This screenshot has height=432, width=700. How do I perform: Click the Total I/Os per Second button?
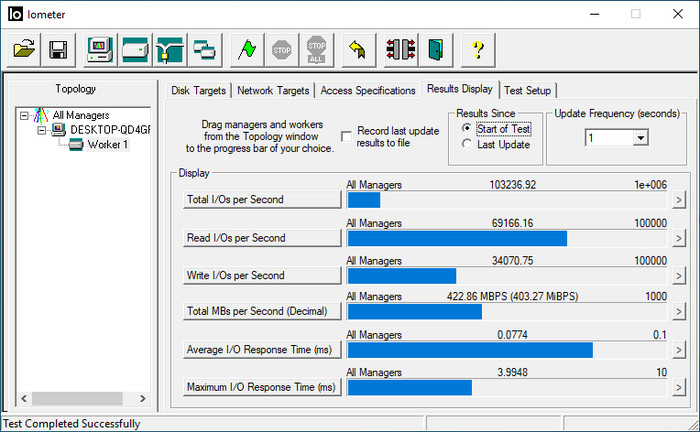pyautogui.click(x=263, y=200)
